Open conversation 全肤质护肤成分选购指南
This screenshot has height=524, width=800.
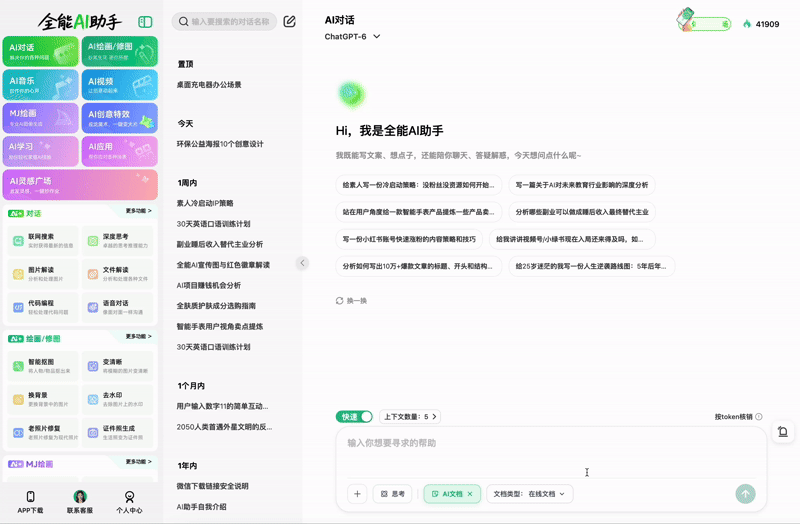click(x=216, y=306)
